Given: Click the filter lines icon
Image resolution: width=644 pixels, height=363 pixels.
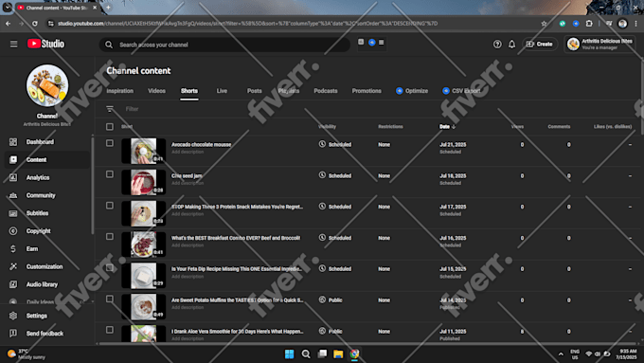Looking at the screenshot, I should 110,109.
